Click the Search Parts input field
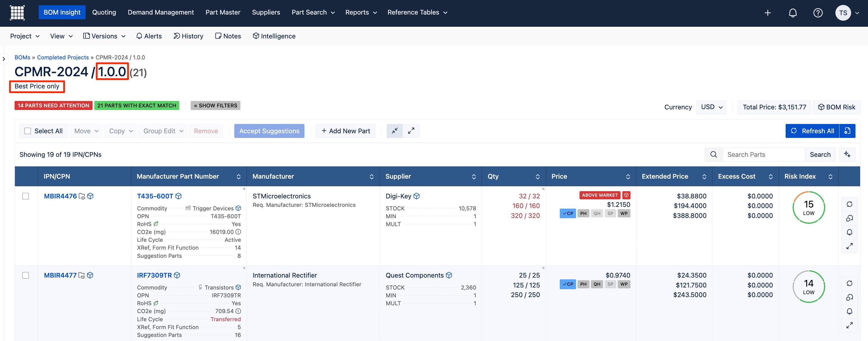 (764, 154)
